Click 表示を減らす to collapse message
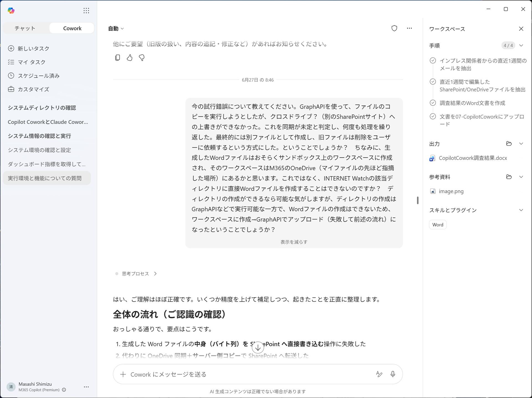Image resolution: width=532 pixels, height=398 pixels. [294, 242]
